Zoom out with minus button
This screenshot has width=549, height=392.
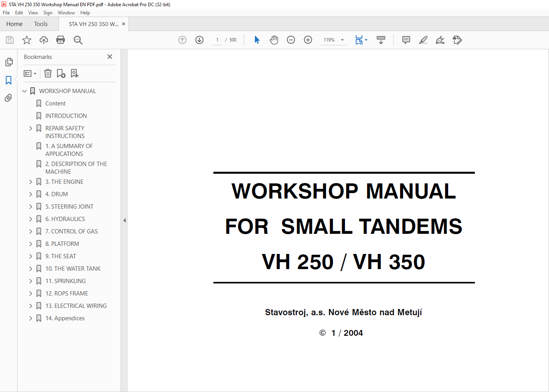[291, 40]
